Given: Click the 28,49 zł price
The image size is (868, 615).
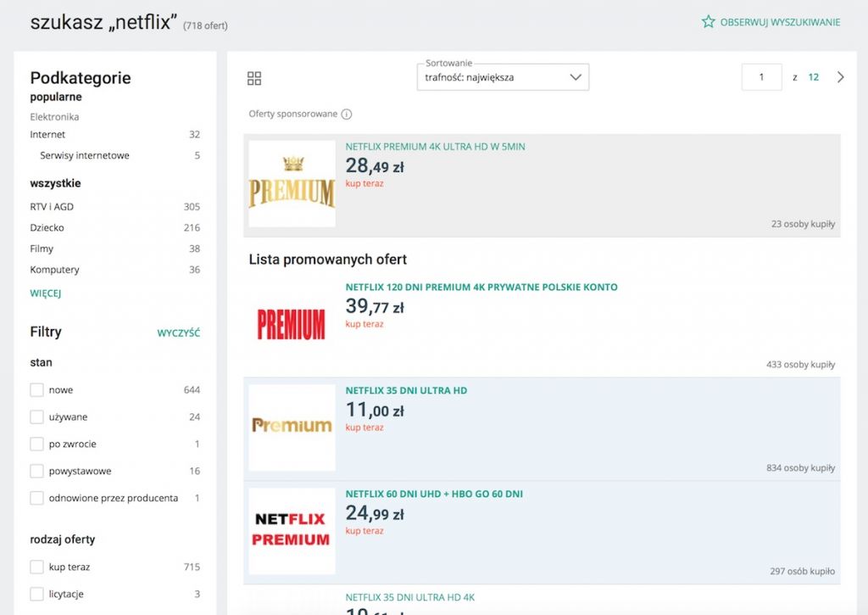Looking at the screenshot, I should 375,165.
